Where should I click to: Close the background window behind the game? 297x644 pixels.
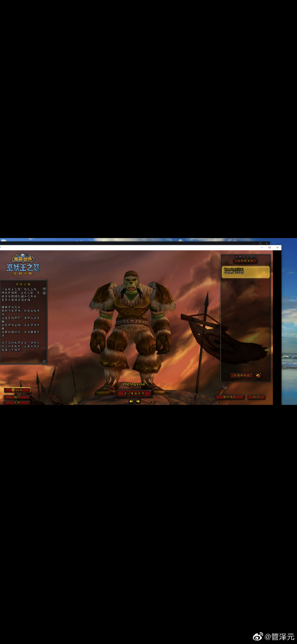[266, 243]
